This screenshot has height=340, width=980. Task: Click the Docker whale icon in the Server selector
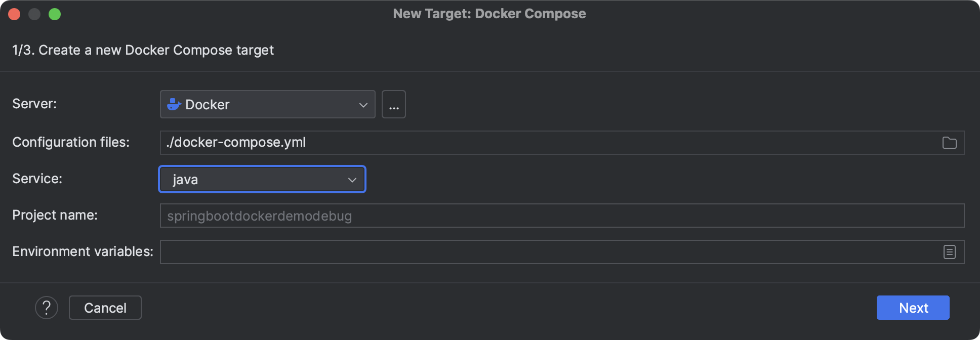point(174,104)
